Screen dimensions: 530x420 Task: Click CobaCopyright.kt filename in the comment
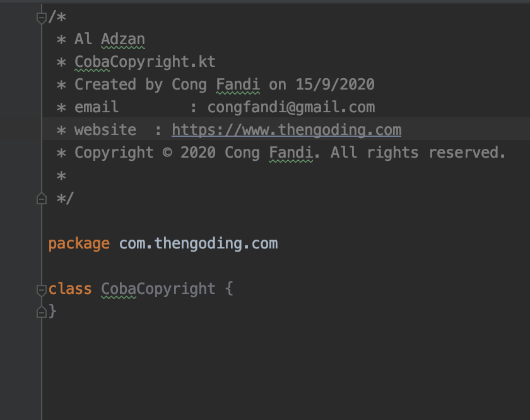[x=145, y=62]
